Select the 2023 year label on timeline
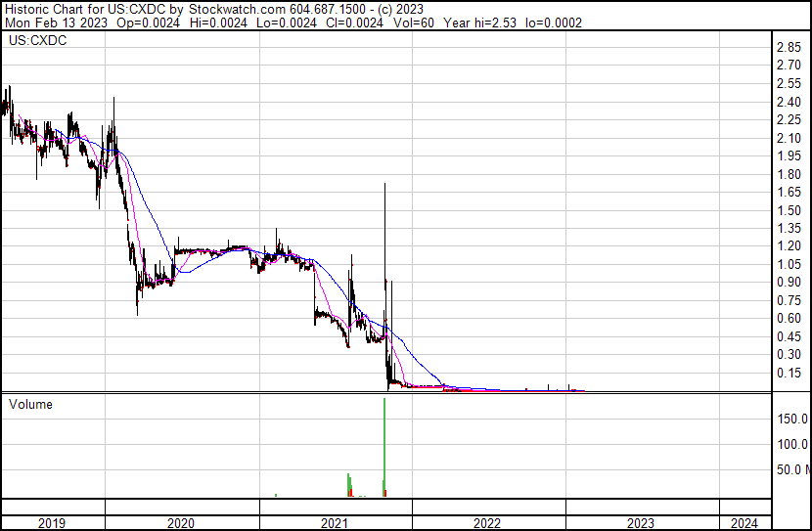Viewport: 812px width, 531px height. pyautogui.click(x=641, y=523)
